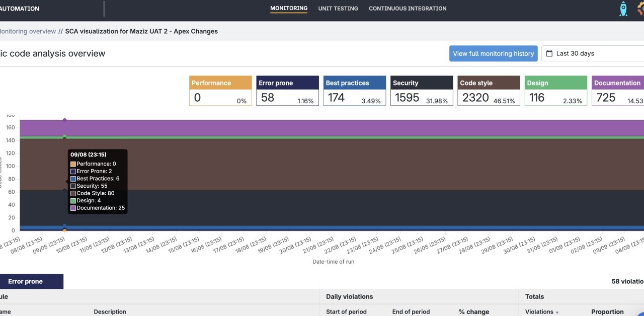
Task: Click the Security color swatch in the chart tooltip
Action: [73, 186]
